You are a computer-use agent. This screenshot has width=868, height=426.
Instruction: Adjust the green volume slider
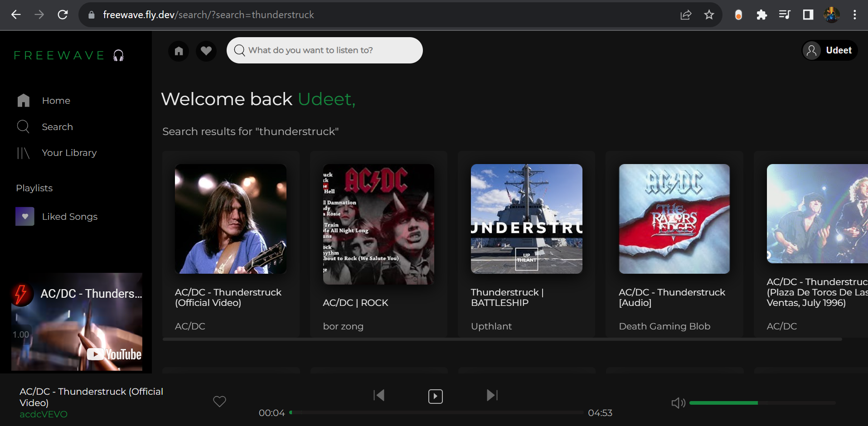762,403
